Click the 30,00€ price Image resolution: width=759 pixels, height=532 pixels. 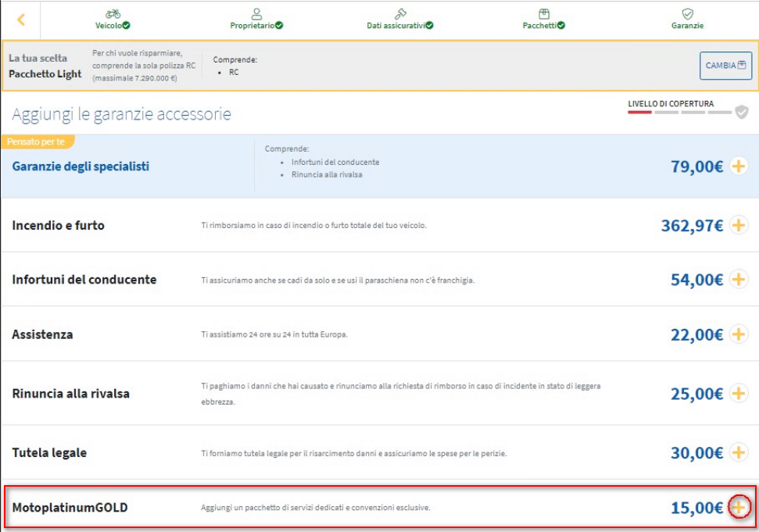[696, 452]
